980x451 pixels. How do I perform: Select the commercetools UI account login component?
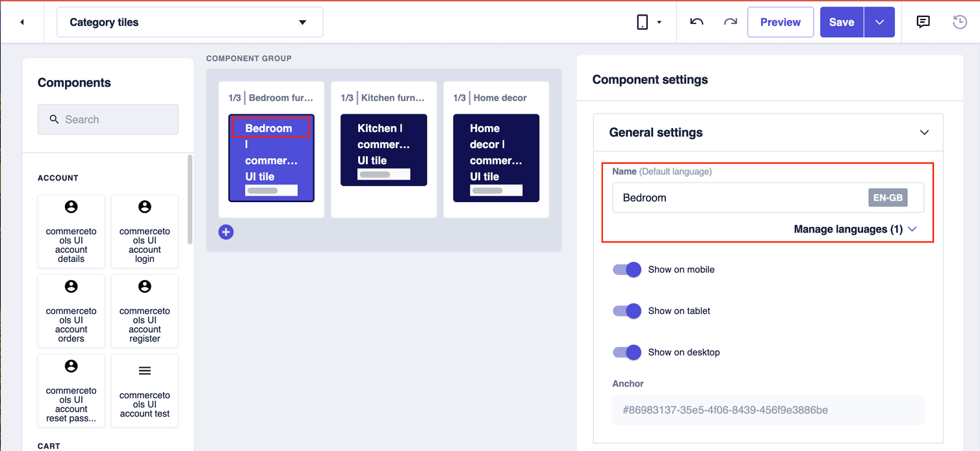tap(144, 231)
